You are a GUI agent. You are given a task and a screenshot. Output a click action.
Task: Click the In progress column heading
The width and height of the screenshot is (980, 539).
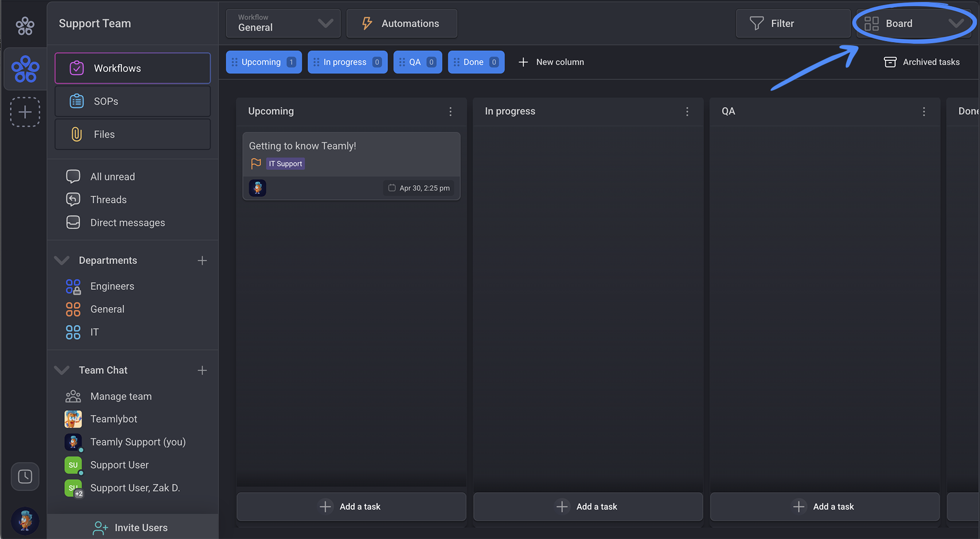510,111
